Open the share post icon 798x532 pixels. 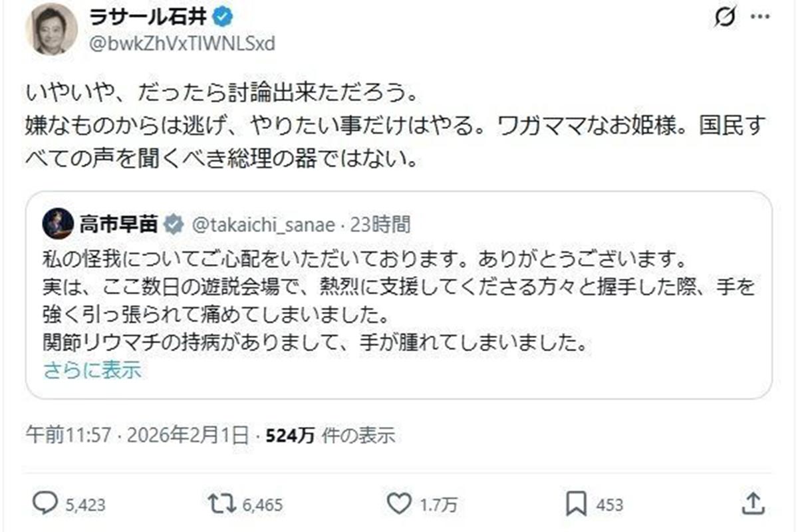point(752,504)
